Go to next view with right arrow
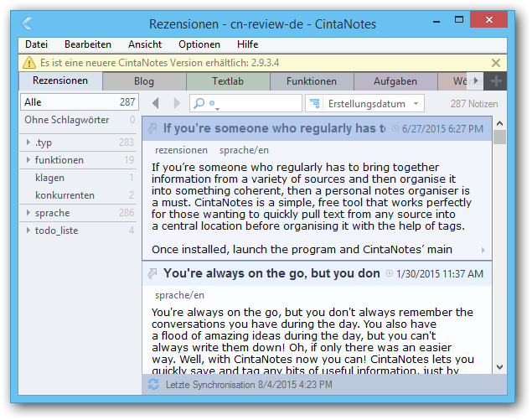Viewport: 532px width, 420px height. coord(177,103)
